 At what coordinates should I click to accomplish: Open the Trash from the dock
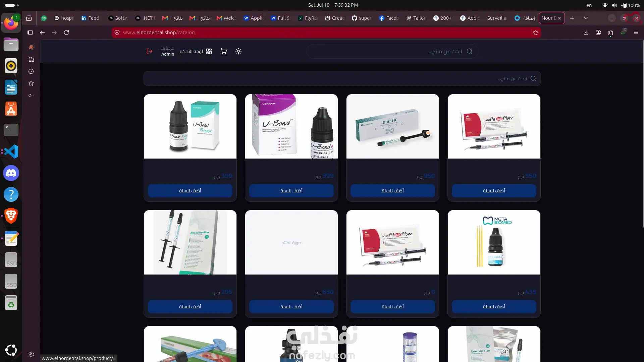point(11,303)
